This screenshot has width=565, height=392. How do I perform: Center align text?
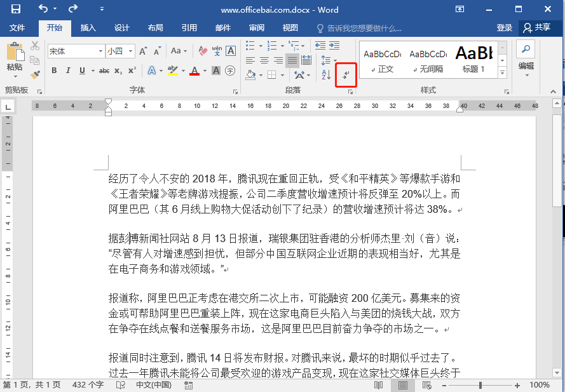click(264, 60)
